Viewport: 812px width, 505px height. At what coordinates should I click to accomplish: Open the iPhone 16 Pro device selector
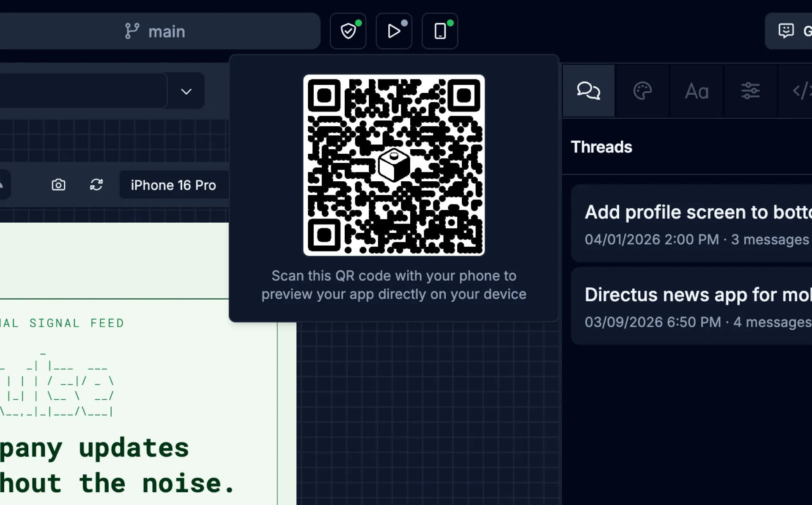click(174, 185)
